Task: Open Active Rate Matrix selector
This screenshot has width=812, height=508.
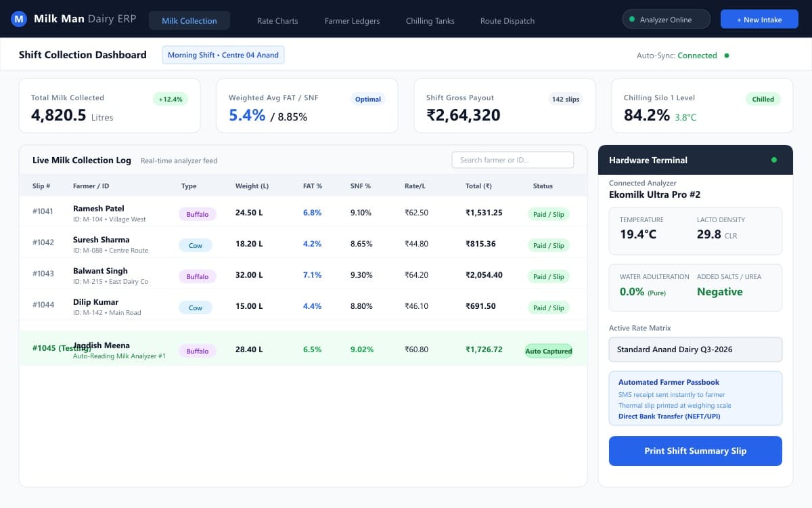Action: pyautogui.click(x=696, y=350)
